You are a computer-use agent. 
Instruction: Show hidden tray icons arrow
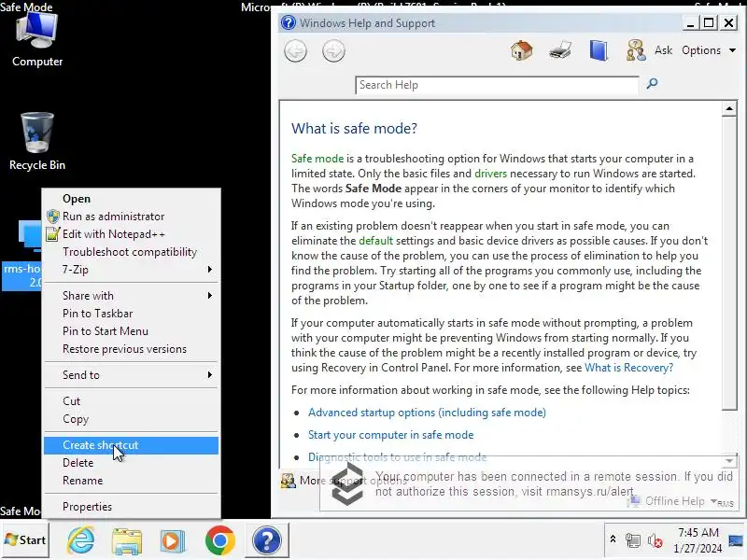[x=613, y=539]
